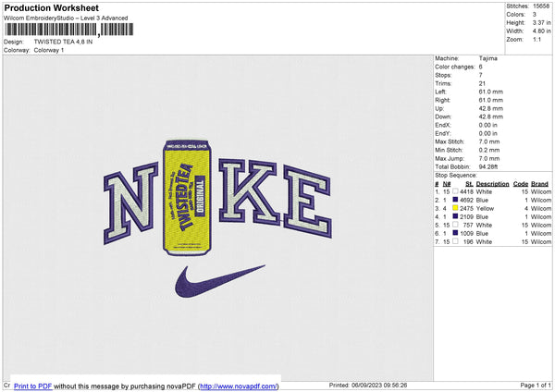Image resolution: width=555 pixels, height=392 pixels.
Task: Click the embroidered letter K
Action: click(x=248, y=191)
